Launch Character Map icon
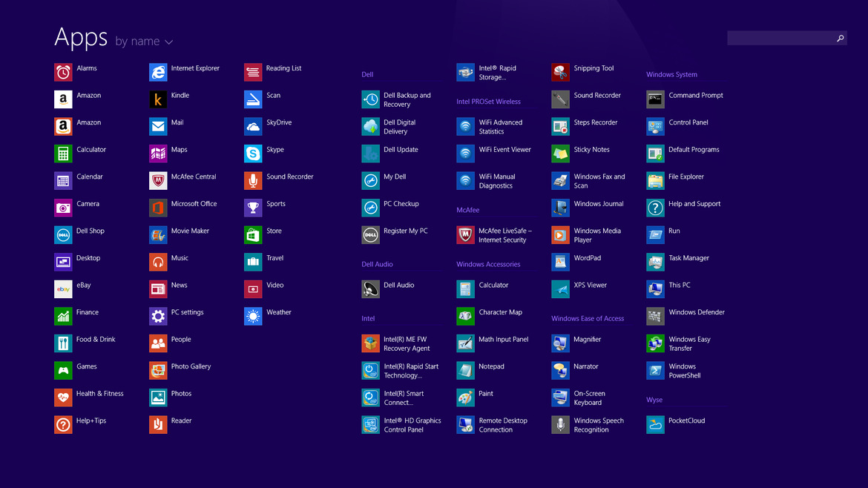868x488 pixels. pos(465,316)
